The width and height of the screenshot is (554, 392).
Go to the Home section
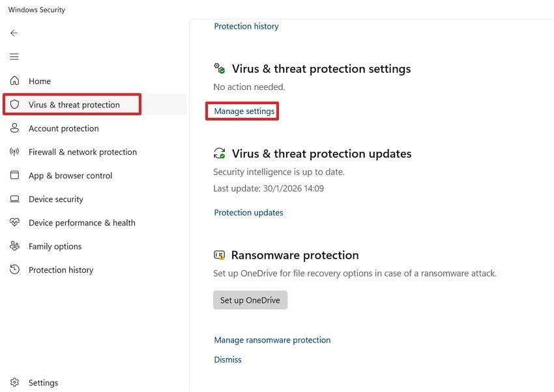[x=39, y=81]
